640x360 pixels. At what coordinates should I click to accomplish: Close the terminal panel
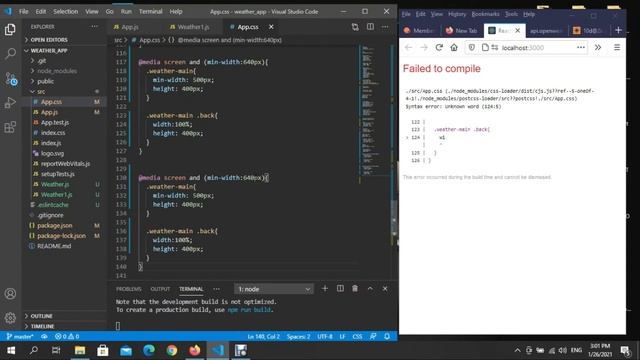pyautogui.click(x=385, y=289)
